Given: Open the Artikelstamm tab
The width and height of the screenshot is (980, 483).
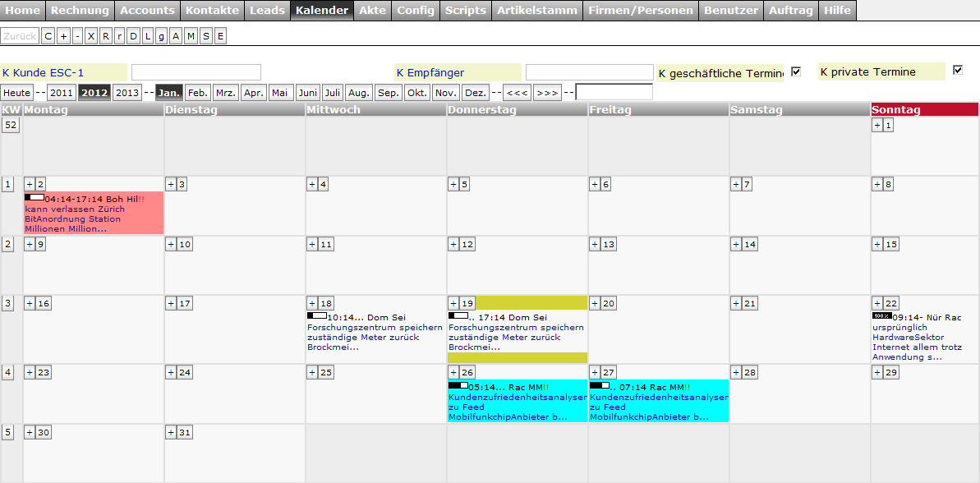Looking at the screenshot, I should click(537, 11).
